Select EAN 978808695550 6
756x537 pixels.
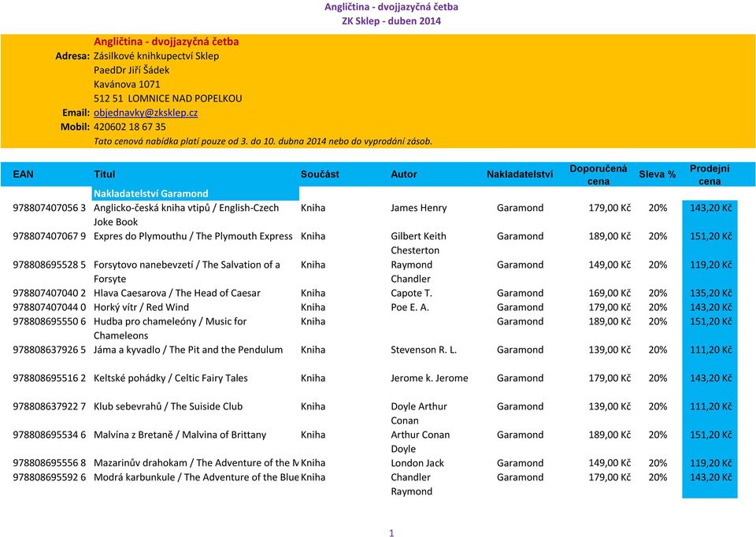tap(49, 321)
